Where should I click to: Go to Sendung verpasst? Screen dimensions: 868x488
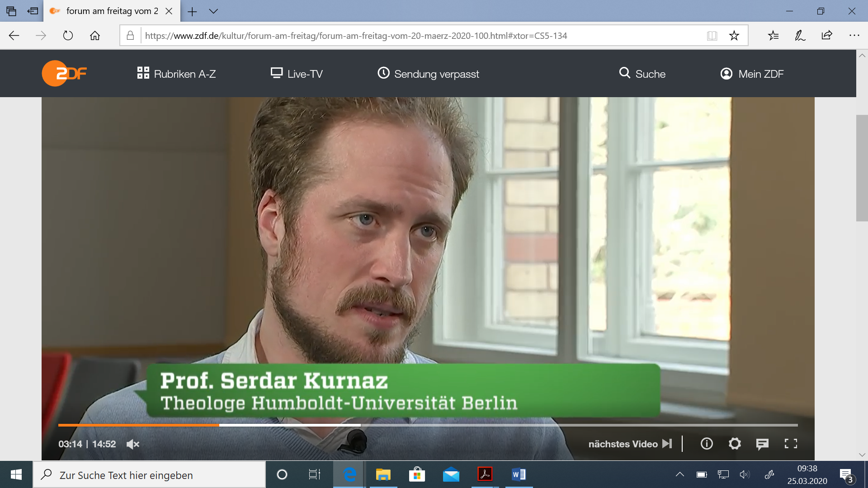[428, 74]
